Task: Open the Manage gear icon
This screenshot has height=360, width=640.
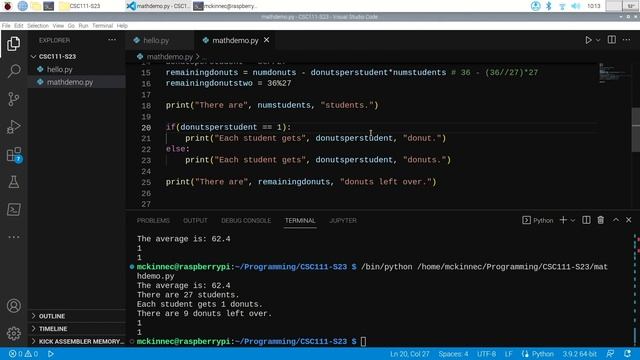Action: click(x=13, y=333)
